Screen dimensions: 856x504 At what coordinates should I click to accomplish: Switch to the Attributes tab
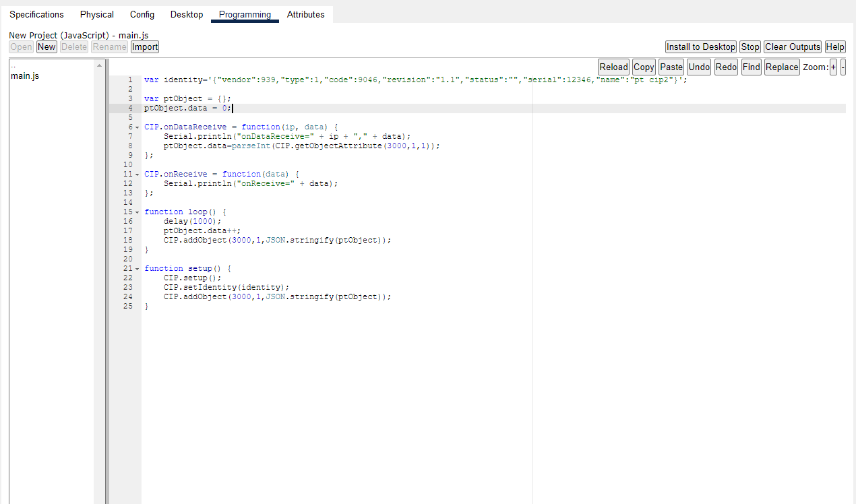(x=305, y=14)
